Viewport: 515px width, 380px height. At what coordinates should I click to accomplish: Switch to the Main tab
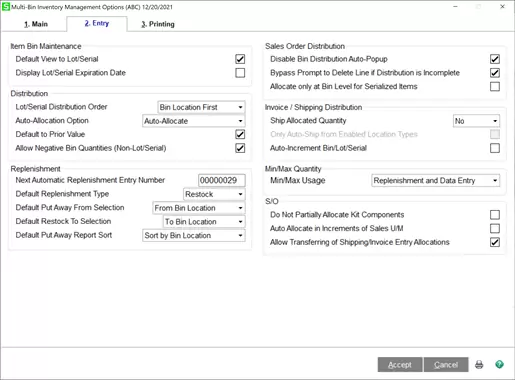tap(36, 24)
